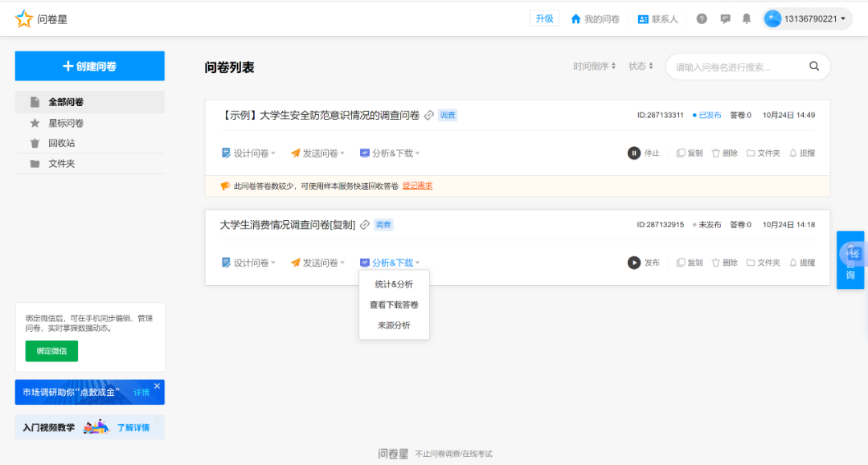Move the 示例 survey to a folder

point(763,153)
